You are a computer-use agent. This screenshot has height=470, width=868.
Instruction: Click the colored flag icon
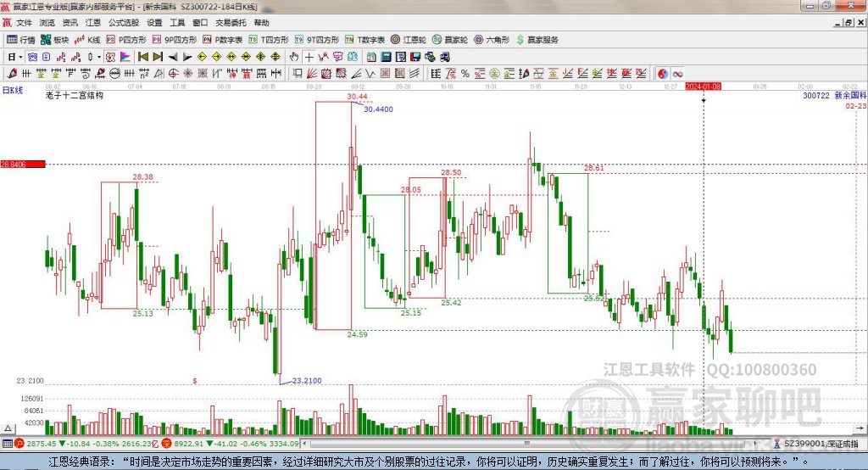coord(125,57)
